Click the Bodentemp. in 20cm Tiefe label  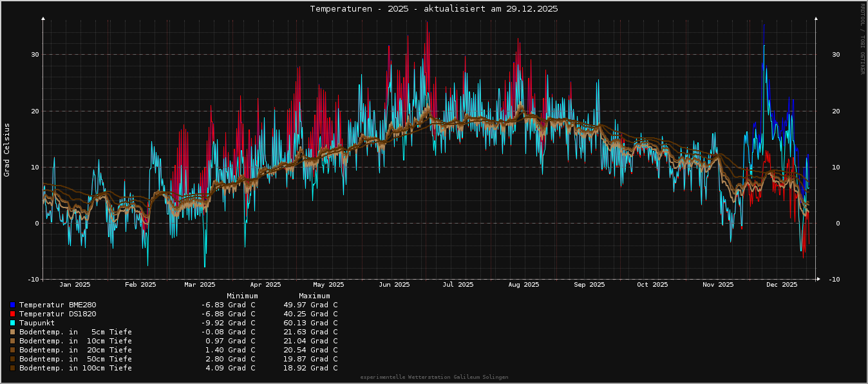coord(75,350)
